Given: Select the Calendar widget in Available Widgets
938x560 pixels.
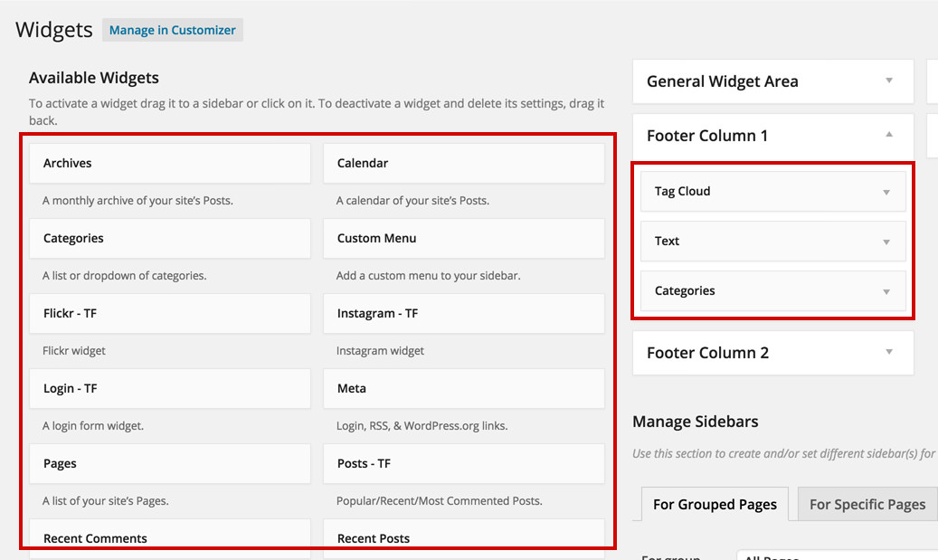Looking at the screenshot, I should click(464, 163).
